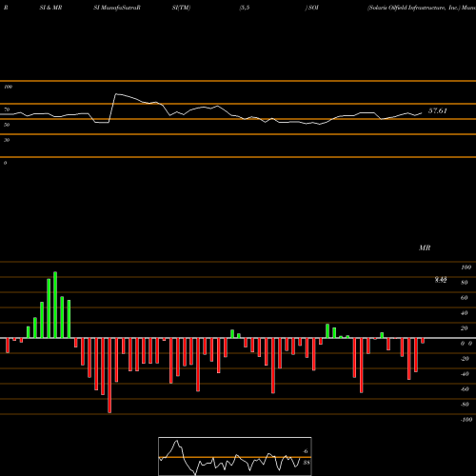Click the RSI axis label 30
This screenshot has width=476, height=476.
tap(7, 140)
